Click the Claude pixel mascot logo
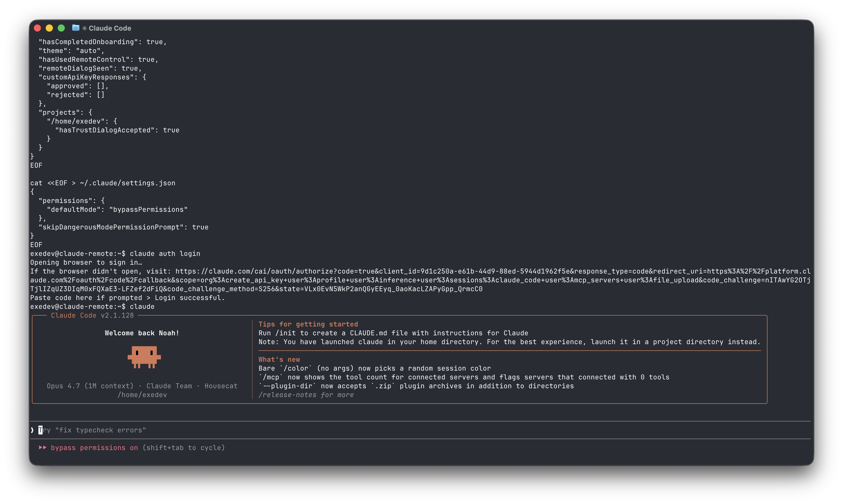 (x=144, y=357)
